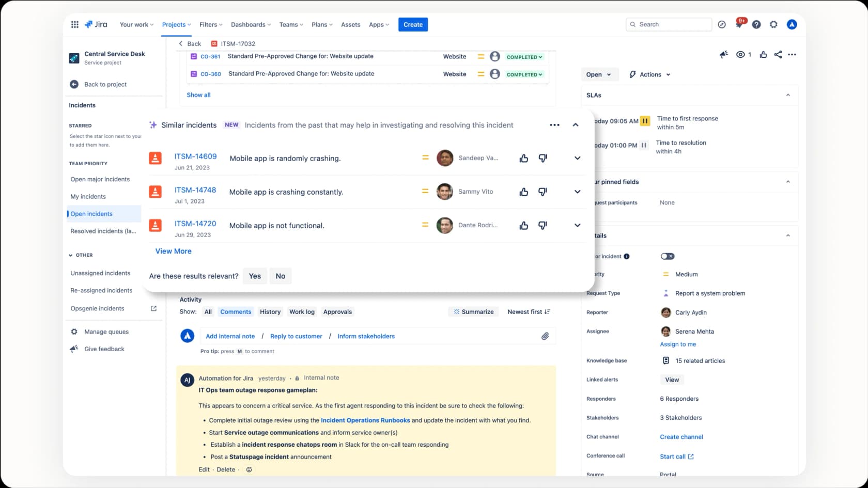The height and width of the screenshot is (488, 868).
Task: Click the Back to project arrow icon
Action: pyautogui.click(x=74, y=84)
